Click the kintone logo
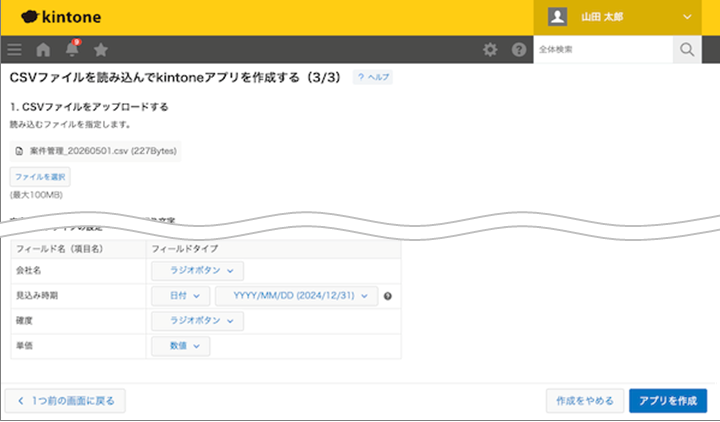The image size is (720, 422). click(61, 17)
